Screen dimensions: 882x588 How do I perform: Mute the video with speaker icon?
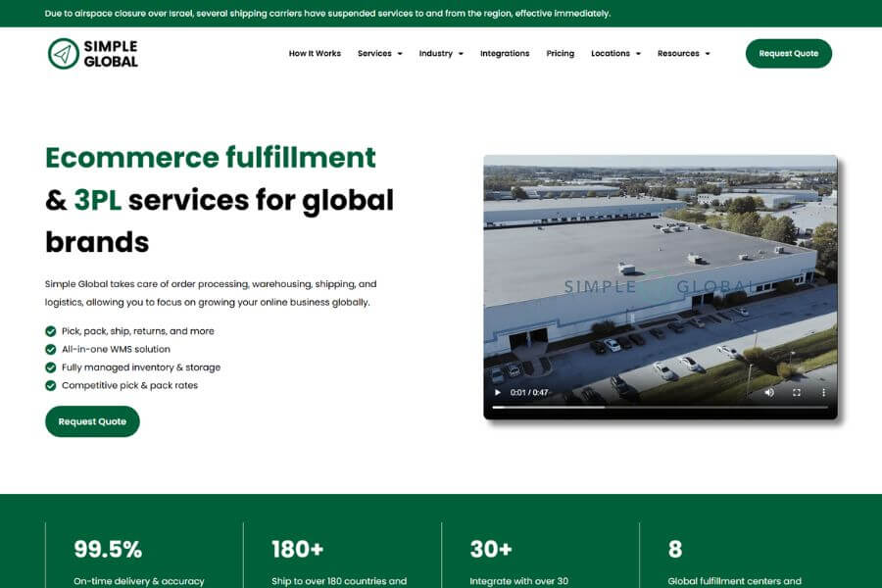[x=769, y=392]
